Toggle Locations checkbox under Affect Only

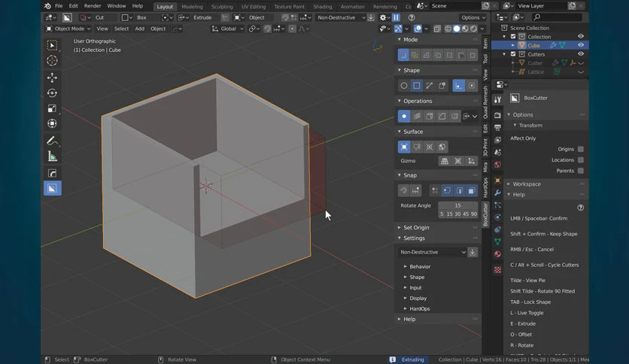pyautogui.click(x=580, y=160)
